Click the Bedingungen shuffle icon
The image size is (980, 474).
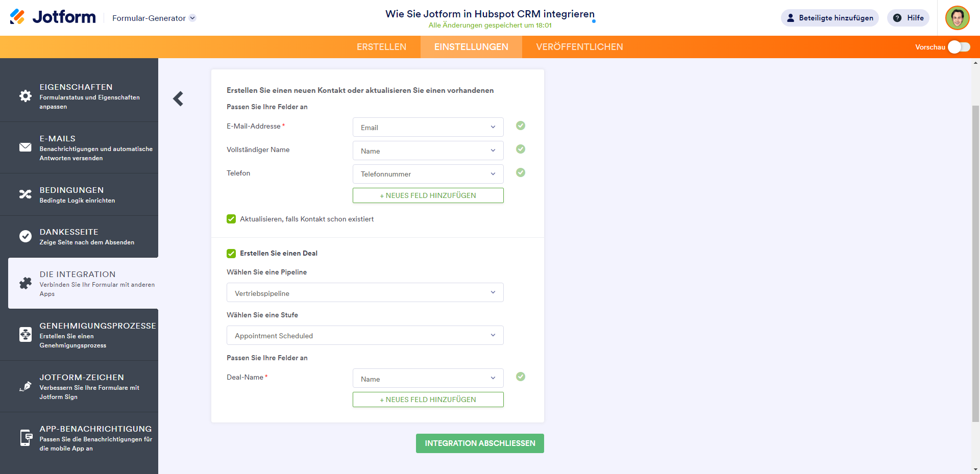point(25,194)
